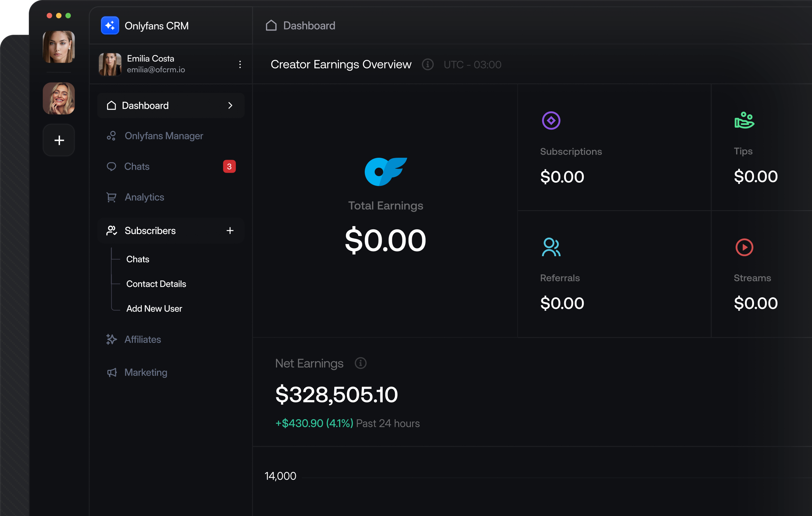This screenshot has width=812, height=516.
Task: Switch to the first creator avatar in the rail
Action: click(x=59, y=47)
